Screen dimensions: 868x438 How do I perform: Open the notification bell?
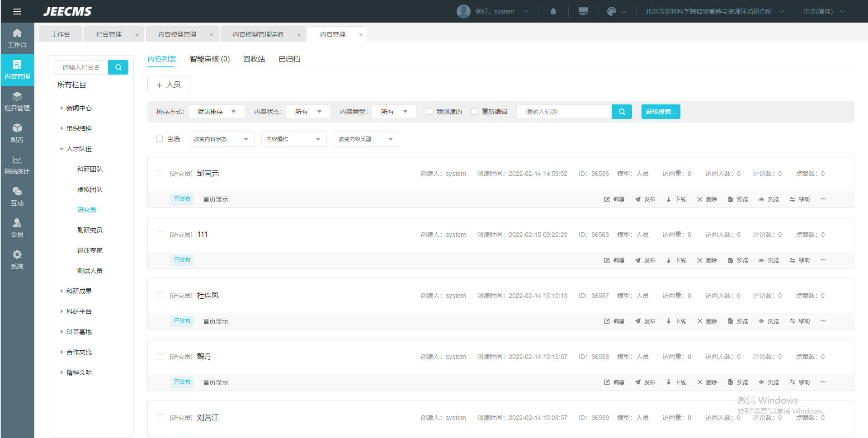553,11
